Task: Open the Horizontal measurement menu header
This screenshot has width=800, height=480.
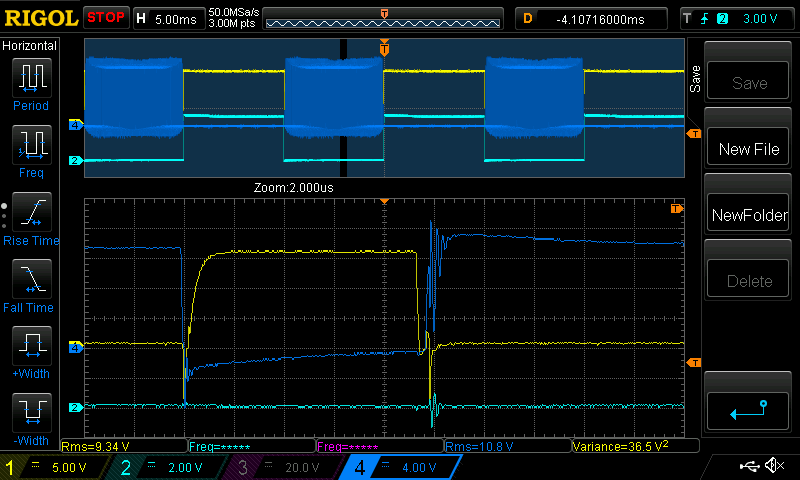Action: click(30, 46)
